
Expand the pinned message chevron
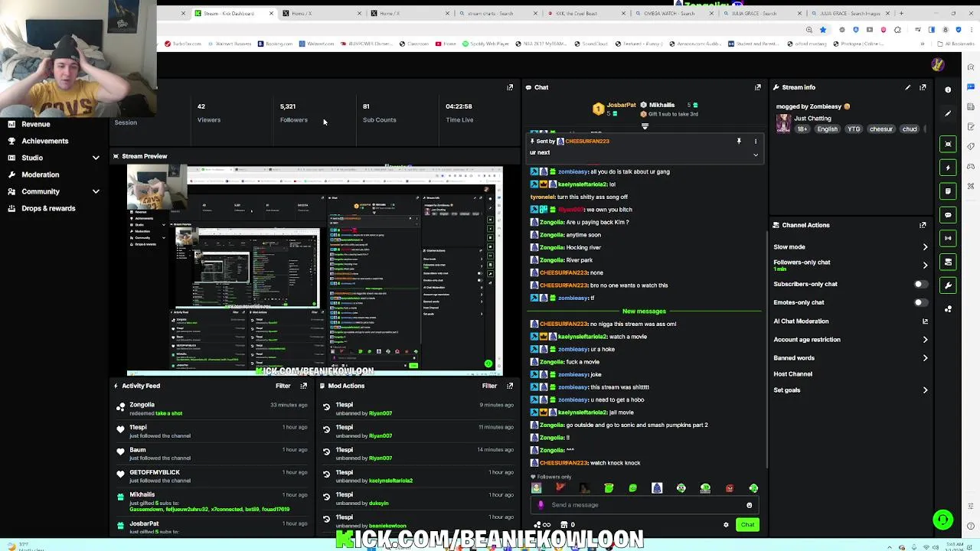coord(756,155)
